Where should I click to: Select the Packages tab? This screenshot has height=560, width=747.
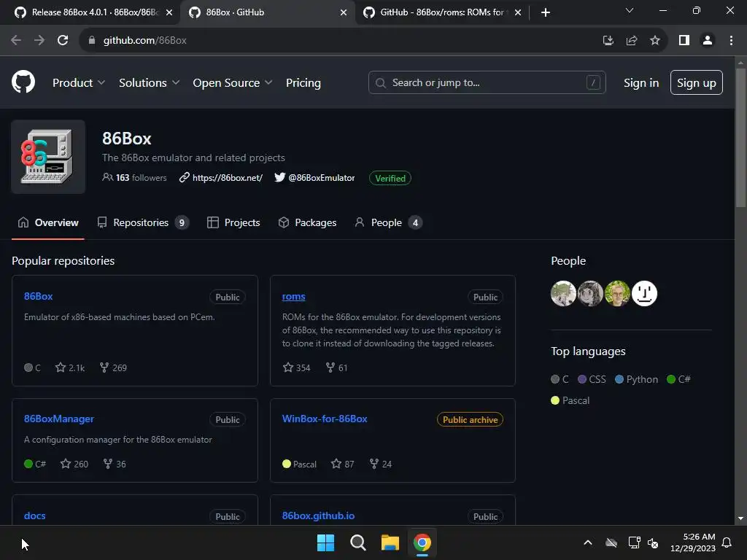click(x=307, y=222)
